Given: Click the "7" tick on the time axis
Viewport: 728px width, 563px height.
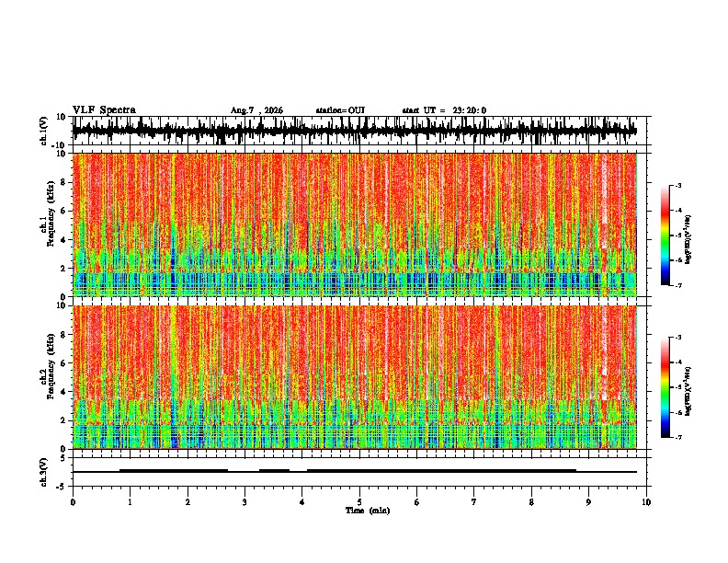Looking at the screenshot, I should click(474, 502).
